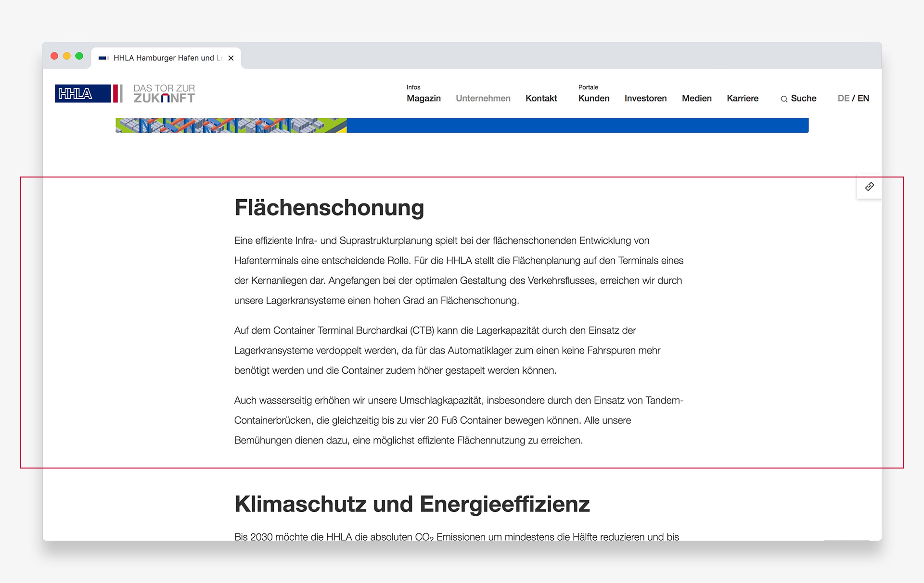This screenshot has width=924, height=583.
Task: Select the HHLA Hamburger Hafen browser tab
Action: click(166, 58)
